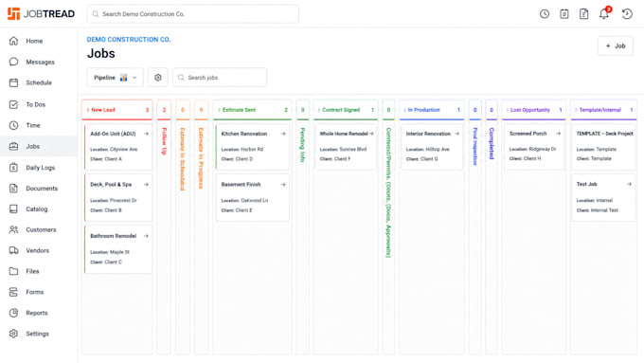Open arrow on Kitchen Renovation card

click(283, 134)
